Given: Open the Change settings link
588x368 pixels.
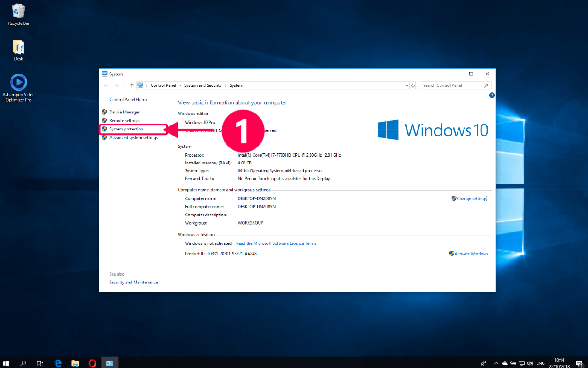Looking at the screenshot, I should point(472,199).
